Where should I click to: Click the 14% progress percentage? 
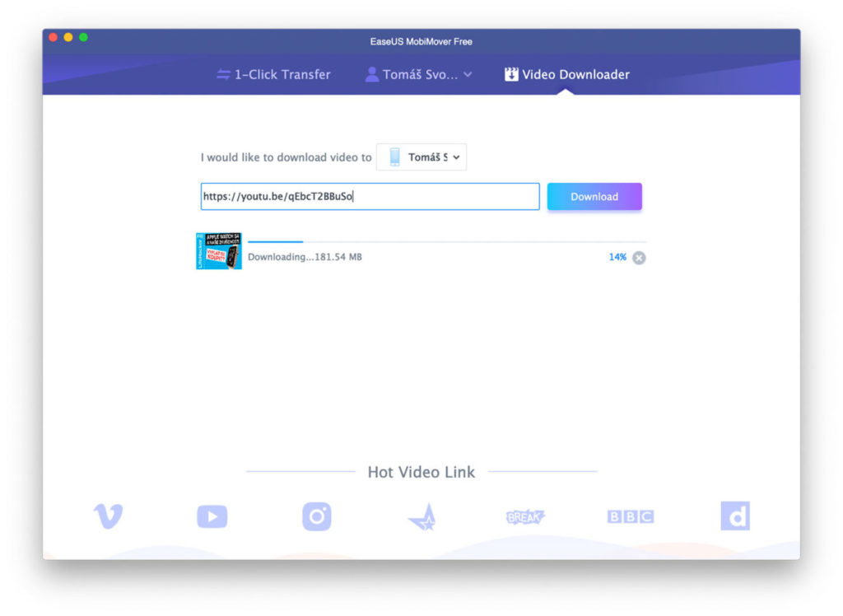click(617, 257)
